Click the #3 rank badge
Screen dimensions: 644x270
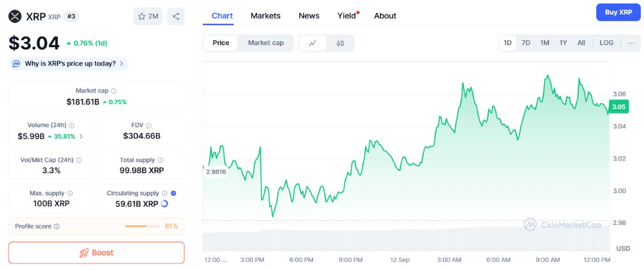coord(71,17)
